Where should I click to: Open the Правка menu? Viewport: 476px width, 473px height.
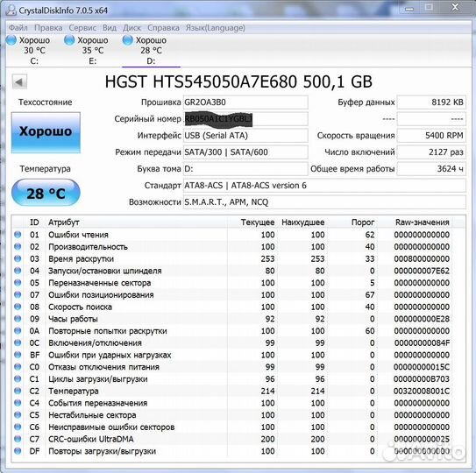tap(48, 28)
